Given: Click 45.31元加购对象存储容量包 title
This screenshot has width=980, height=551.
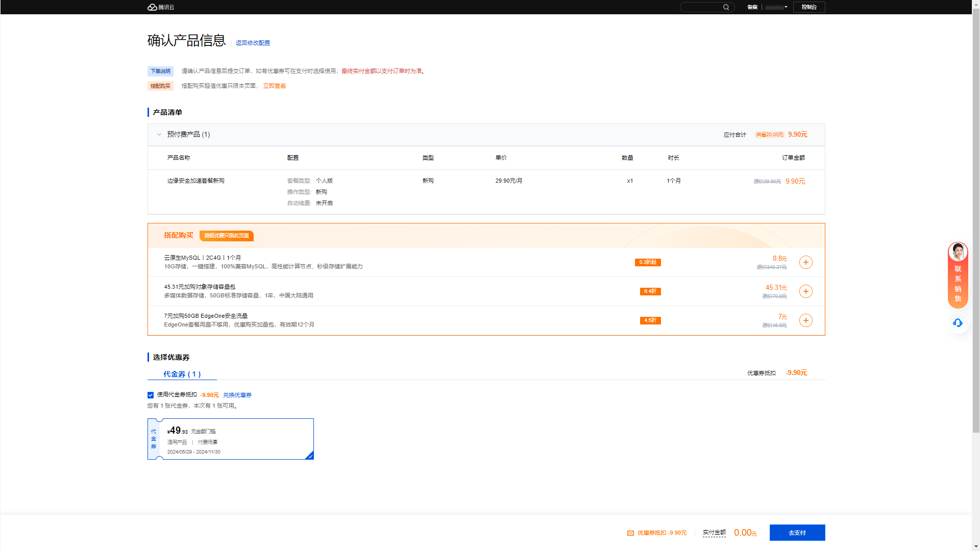Looking at the screenshot, I should click(200, 287).
